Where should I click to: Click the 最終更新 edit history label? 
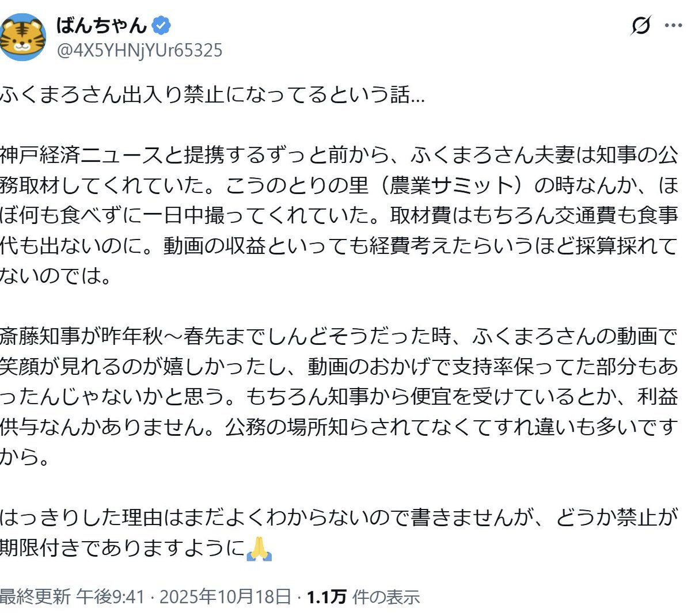coord(35,597)
